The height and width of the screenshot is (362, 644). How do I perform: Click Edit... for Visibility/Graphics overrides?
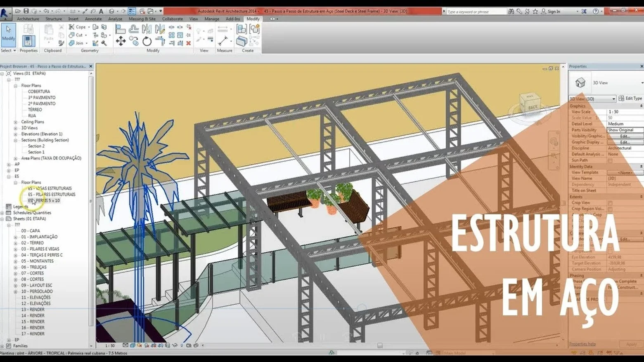tap(625, 136)
